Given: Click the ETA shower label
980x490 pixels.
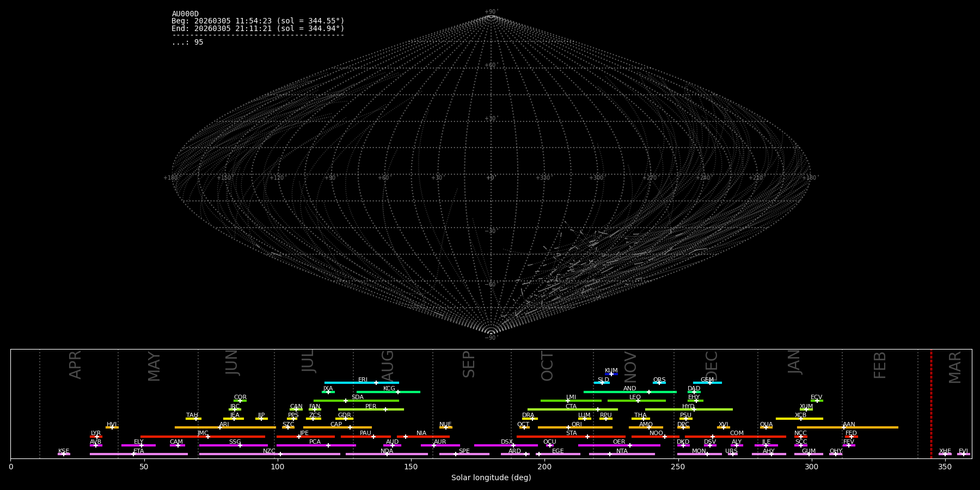Looking at the screenshot, I should [x=139, y=451].
